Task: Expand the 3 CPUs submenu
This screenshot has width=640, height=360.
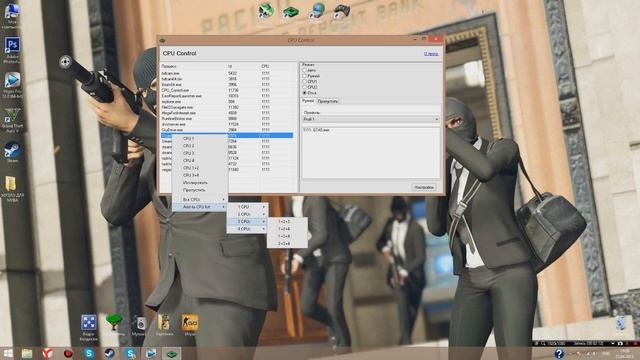Action: coord(247,222)
